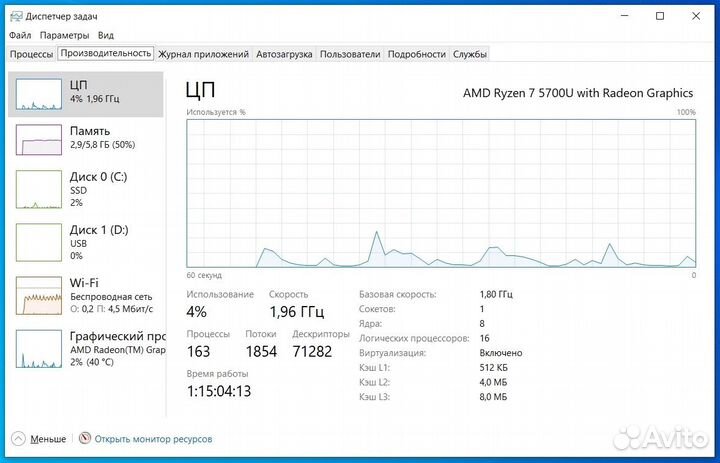Maximize the Диспетчер задач window

[x=660, y=16]
